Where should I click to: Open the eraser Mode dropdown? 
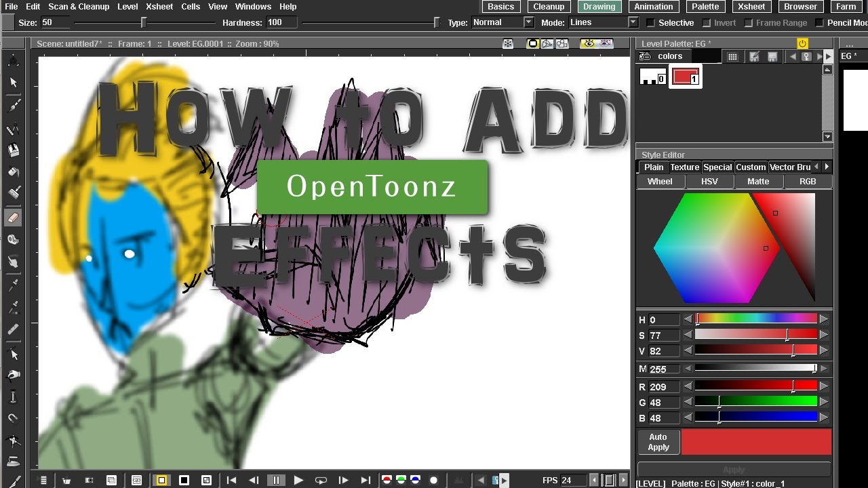(603, 22)
